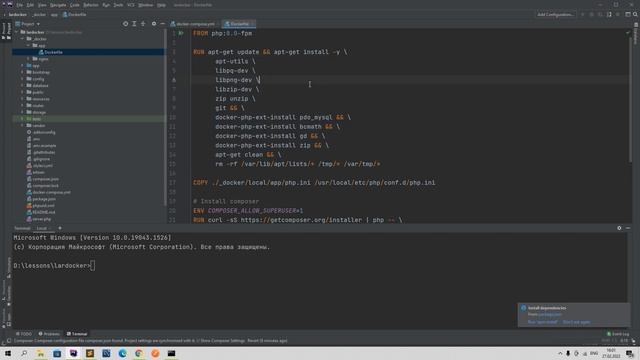Open the View menu
This screenshot has width=640, height=360.
tap(42, 5)
